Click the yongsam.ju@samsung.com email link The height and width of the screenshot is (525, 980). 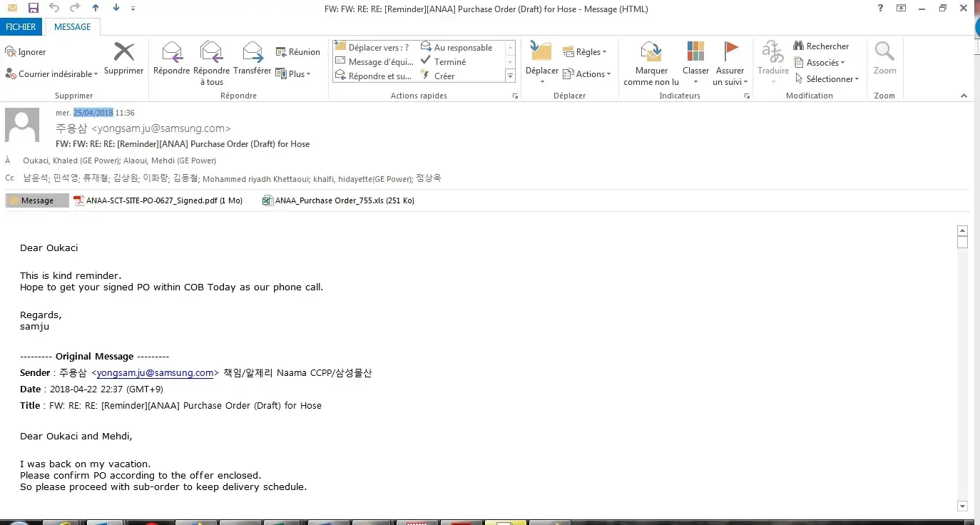155,373
